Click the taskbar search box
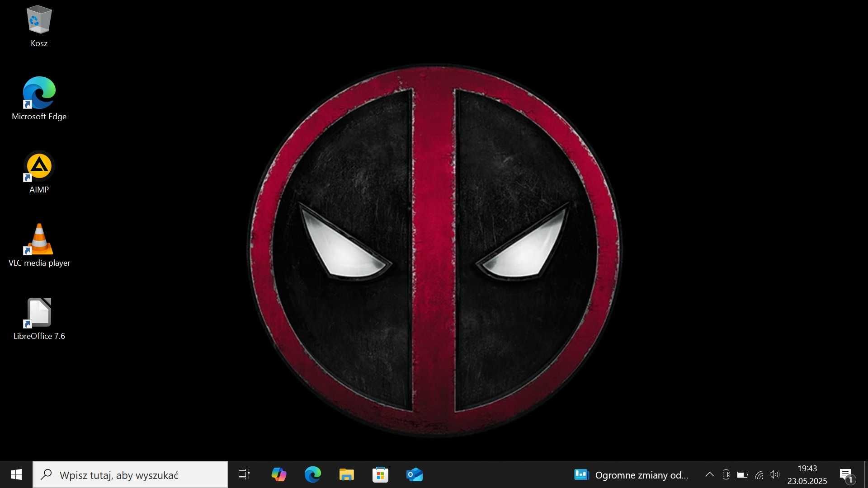Screen dimensions: 868x488 (130, 474)
